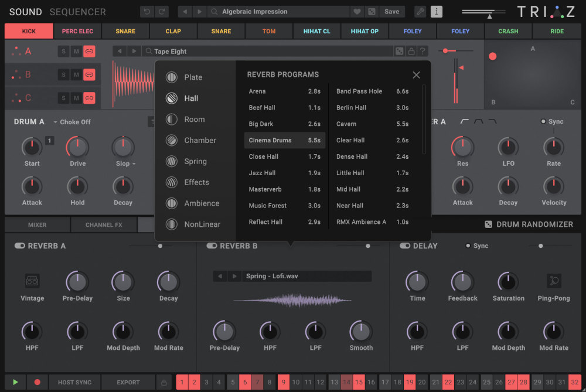Favorite the preset with the heart icon
The image size is (586, 392).
coord(356,12)
